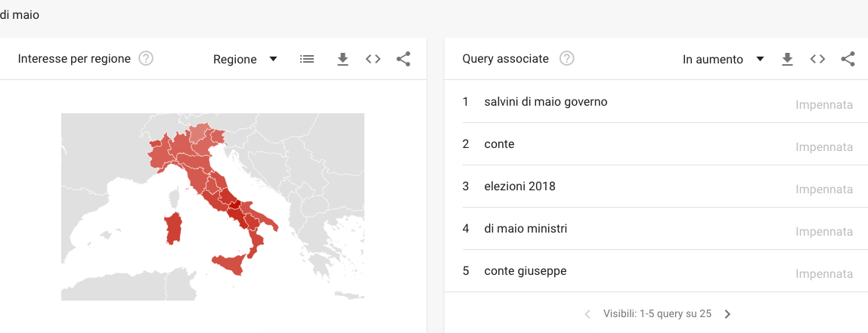The image size is (868, 333).
Task: Share the Query associate card
Action: point(848,59)
